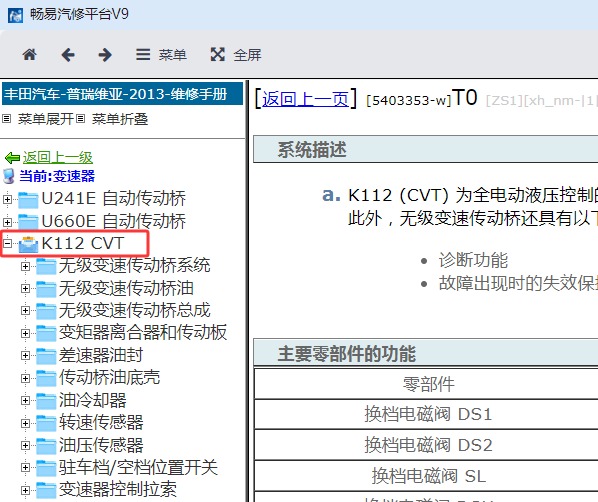Click the U241E folder icon
The image size is (598, 502).
pos(29,200)
